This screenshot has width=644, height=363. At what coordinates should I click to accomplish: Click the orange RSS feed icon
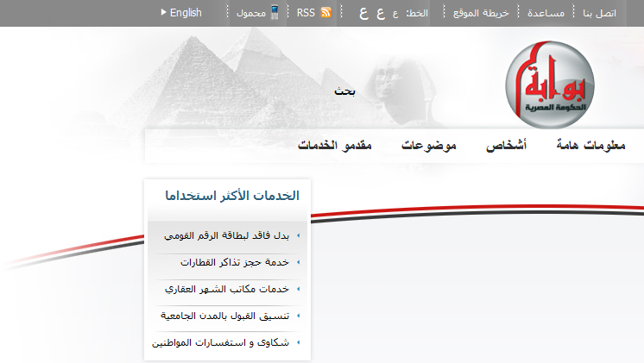click(x=326, y=13)
